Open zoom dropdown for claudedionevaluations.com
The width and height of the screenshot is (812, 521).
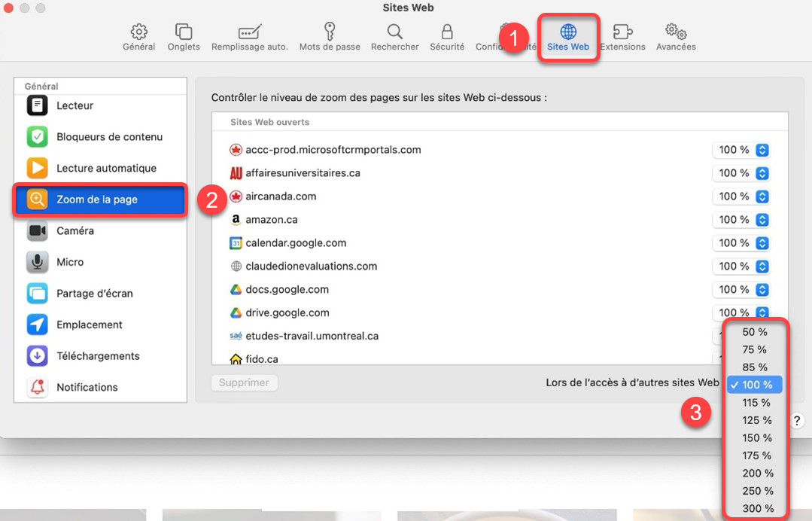741,267
